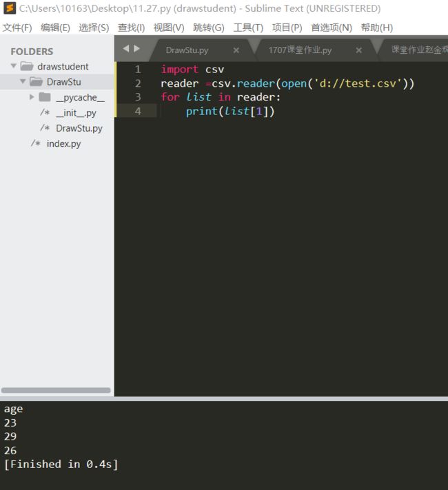The height and width of the screenshot is (490, 448).
Task: Select the drawstudent folder icon
Action: 27,66
